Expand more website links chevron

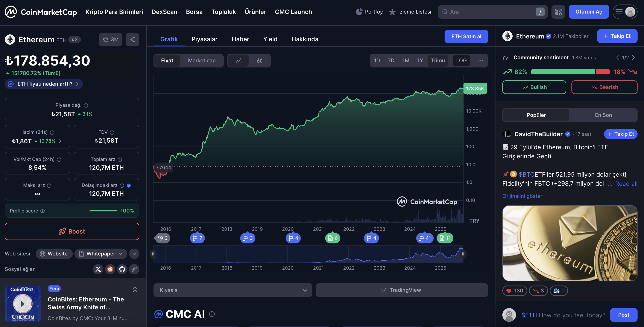134,254
